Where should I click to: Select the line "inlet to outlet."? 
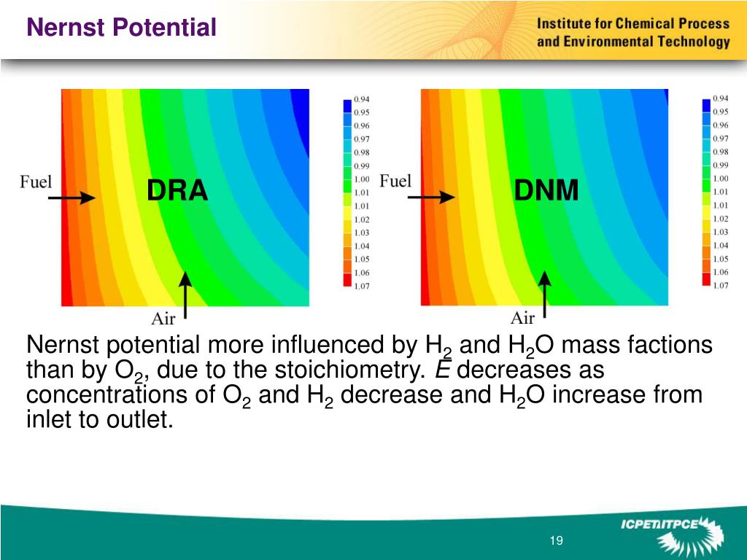tap(99, 419)
